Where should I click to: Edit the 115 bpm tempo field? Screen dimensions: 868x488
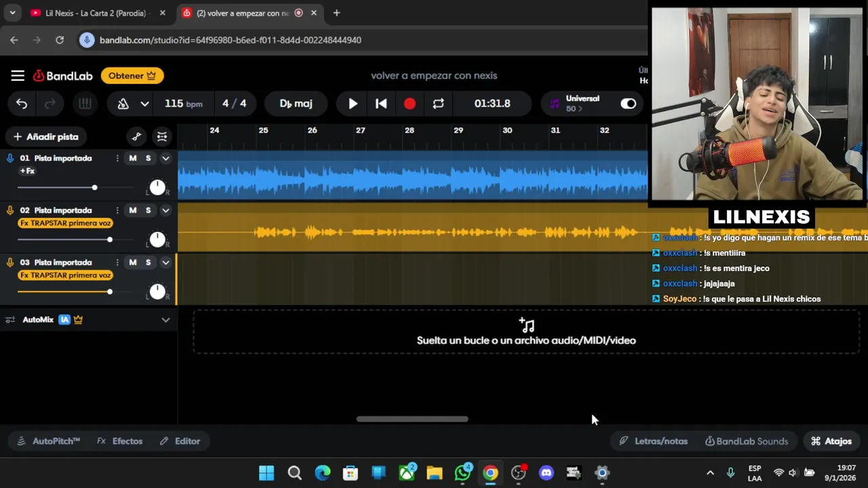183,104
